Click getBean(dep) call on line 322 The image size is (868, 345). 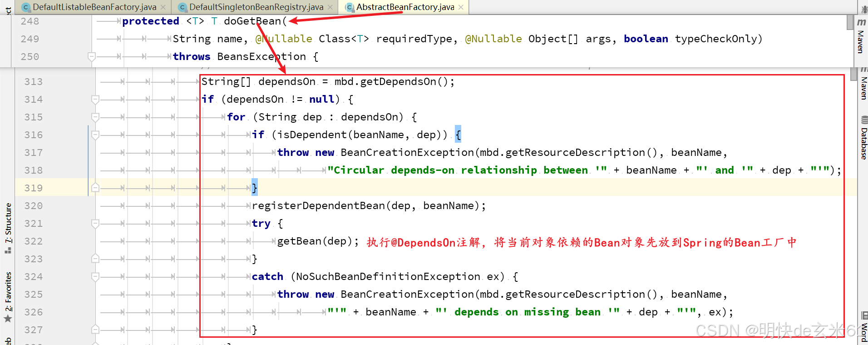(315, 241)
